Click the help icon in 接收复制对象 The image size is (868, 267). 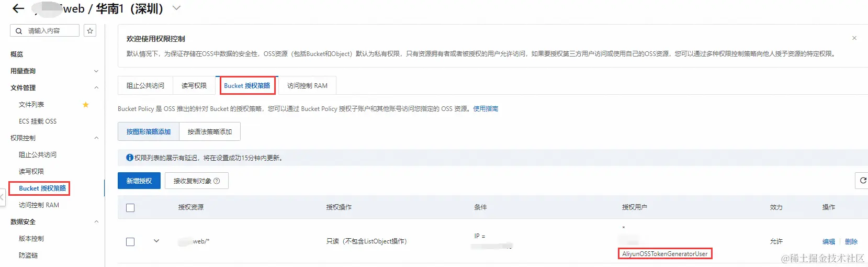(x=217, y=181)
